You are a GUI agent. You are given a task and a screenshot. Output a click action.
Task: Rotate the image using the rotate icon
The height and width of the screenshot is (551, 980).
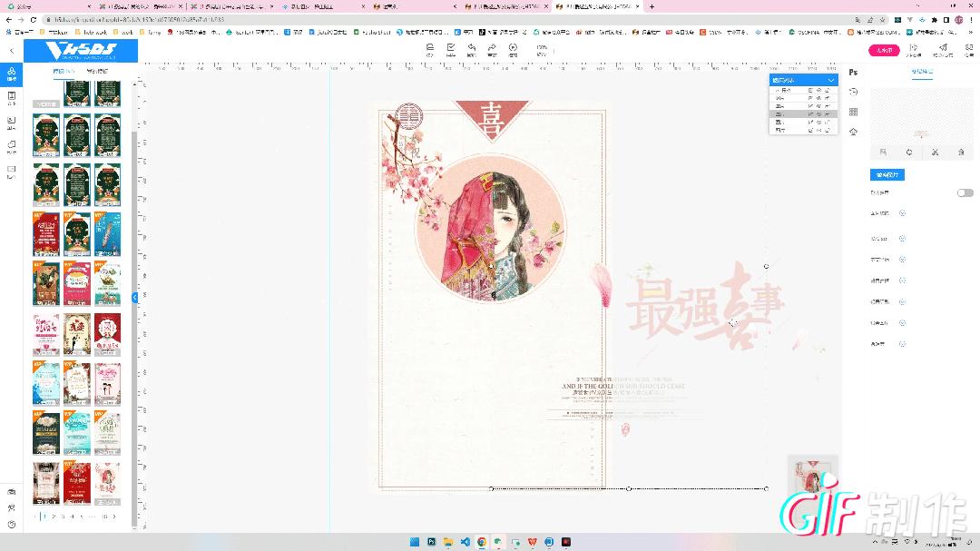909,152
